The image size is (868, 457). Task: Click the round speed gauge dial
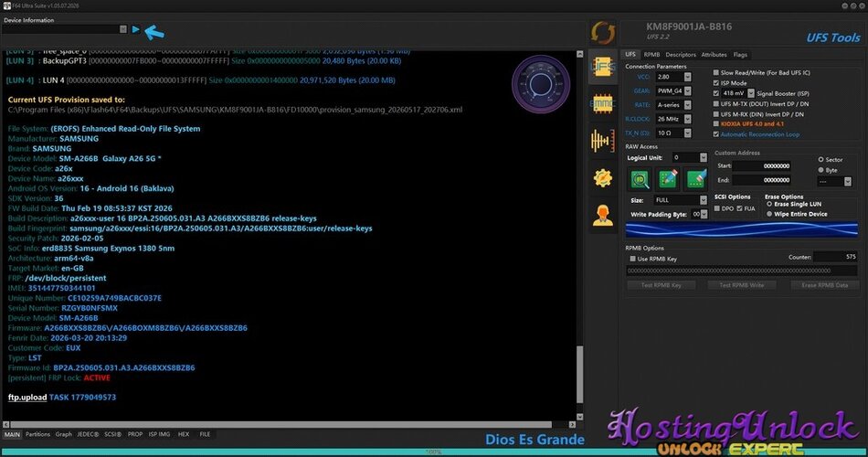(540, 84)
